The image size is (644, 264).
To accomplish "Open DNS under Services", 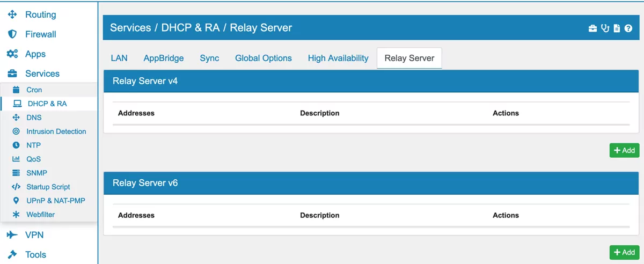I will (34, 118).
